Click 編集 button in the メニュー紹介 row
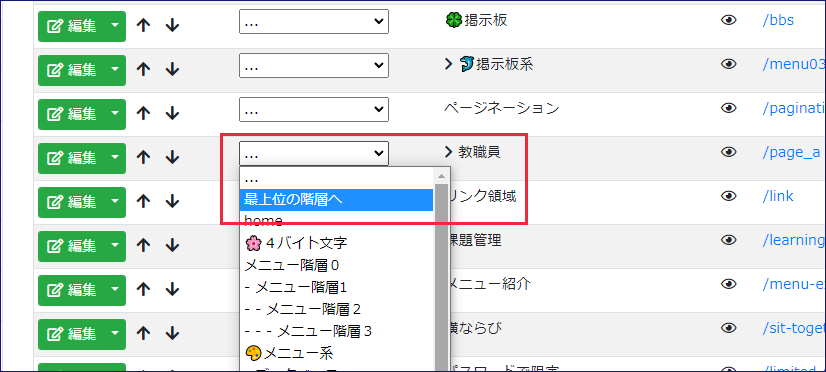Screen dimensions: 826x372 (x=71, y=289)
